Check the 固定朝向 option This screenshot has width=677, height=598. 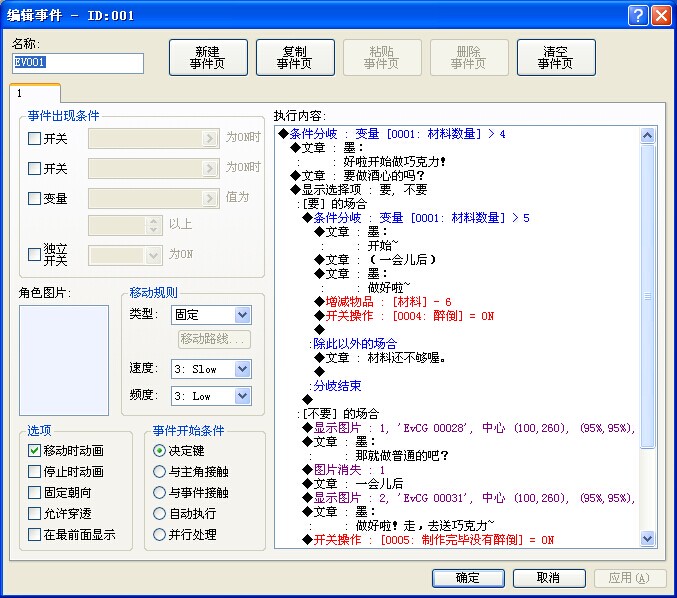click(x=34, y=493)
